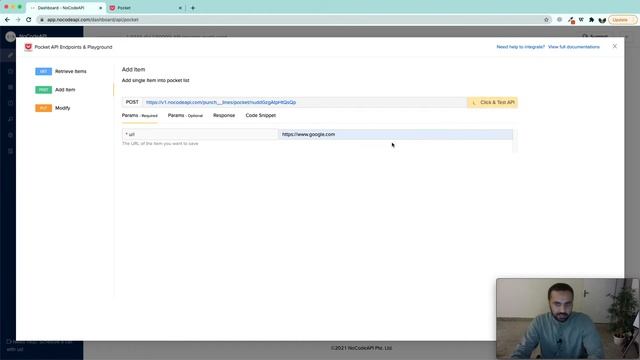Screen dimensions: 640x360
Task: Select the Modify endpoint
Action: pos(62,108)
